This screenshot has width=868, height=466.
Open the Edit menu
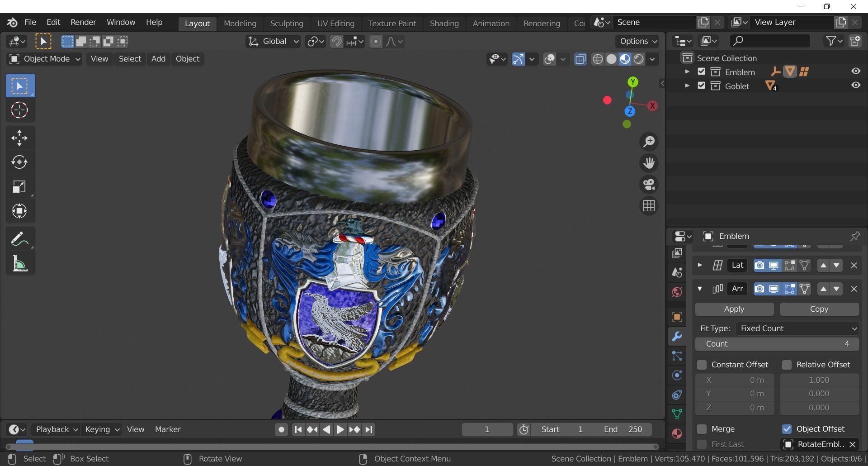[53, 22]
